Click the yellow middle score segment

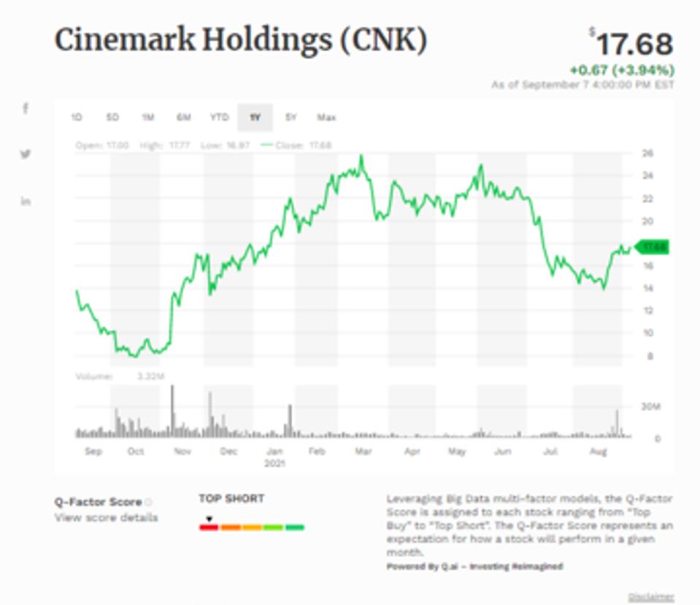(252, 527)
